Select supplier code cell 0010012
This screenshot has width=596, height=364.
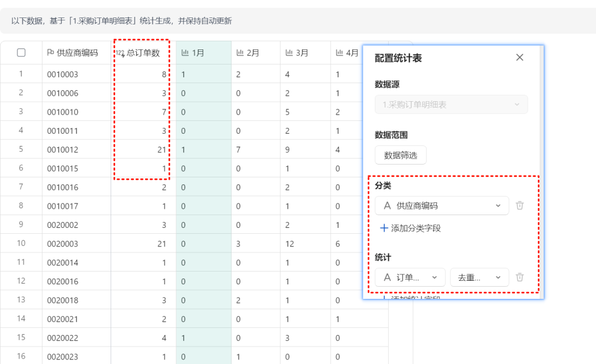point(76,149)
